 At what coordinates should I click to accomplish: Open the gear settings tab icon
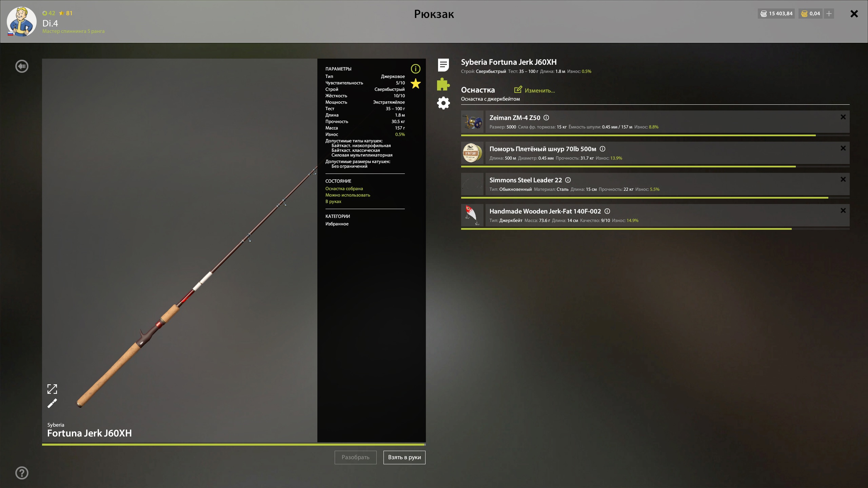pyautogui.click(x=443, y=103)
